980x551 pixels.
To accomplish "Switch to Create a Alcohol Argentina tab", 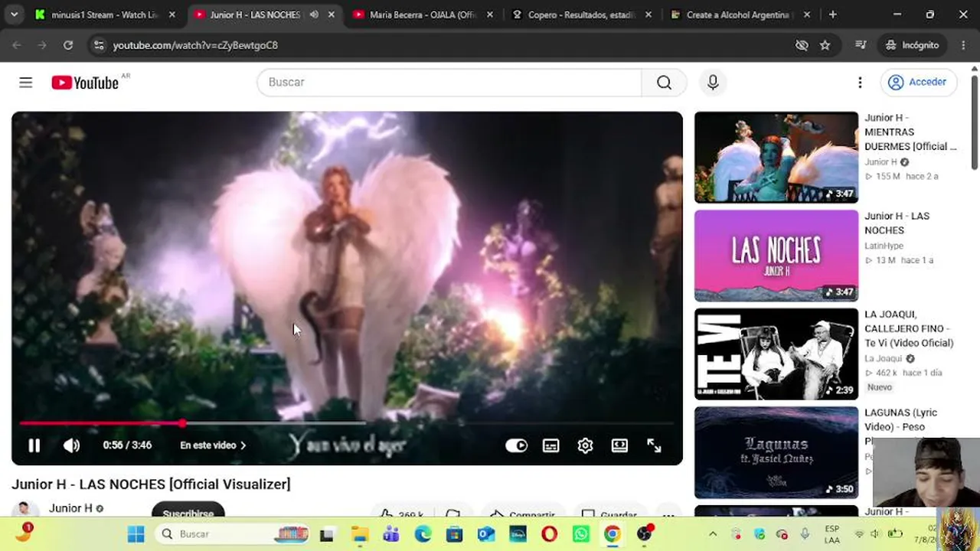I will coord(740,15).
